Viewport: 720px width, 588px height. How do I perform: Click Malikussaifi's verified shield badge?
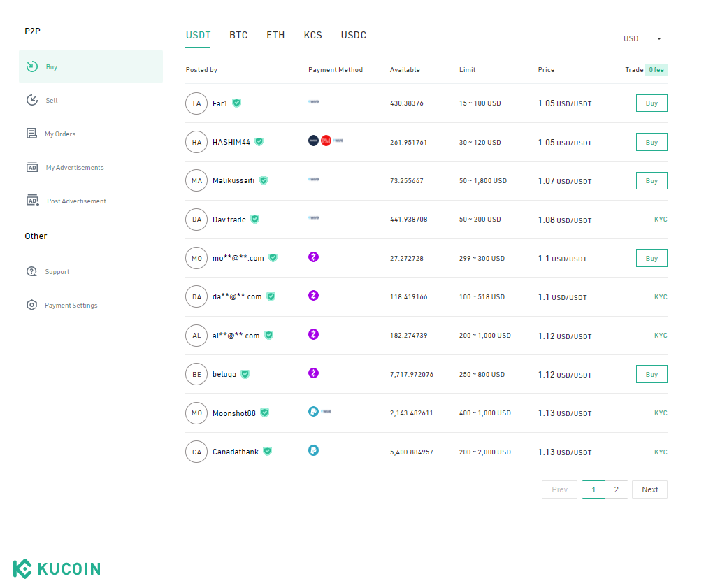pos(264,180)
